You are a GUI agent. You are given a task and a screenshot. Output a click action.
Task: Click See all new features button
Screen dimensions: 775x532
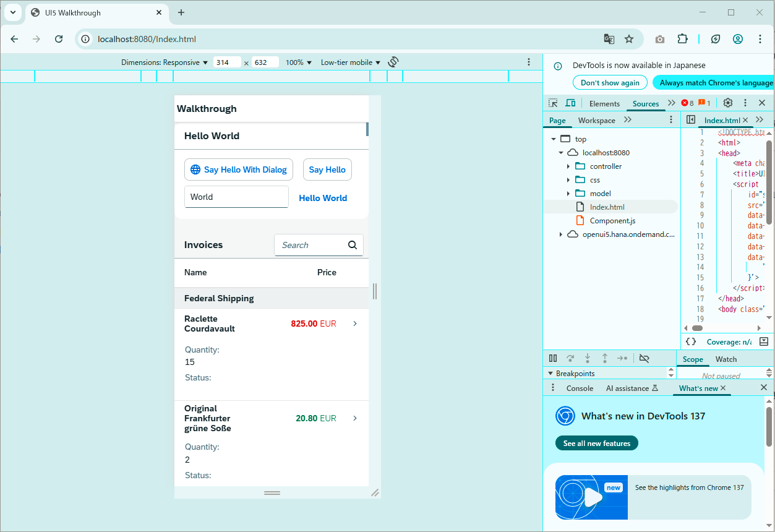[597, 444]
